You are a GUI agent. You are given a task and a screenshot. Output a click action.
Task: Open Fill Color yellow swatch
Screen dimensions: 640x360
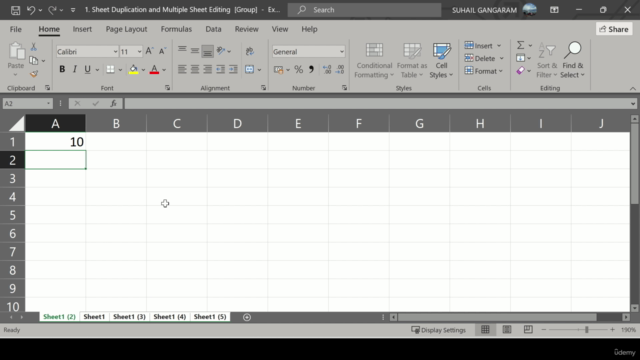coord(133,69)
